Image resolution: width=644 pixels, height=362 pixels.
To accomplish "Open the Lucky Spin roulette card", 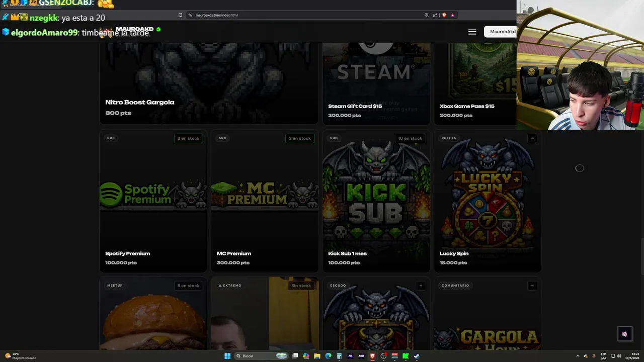I will click(488, 201).
